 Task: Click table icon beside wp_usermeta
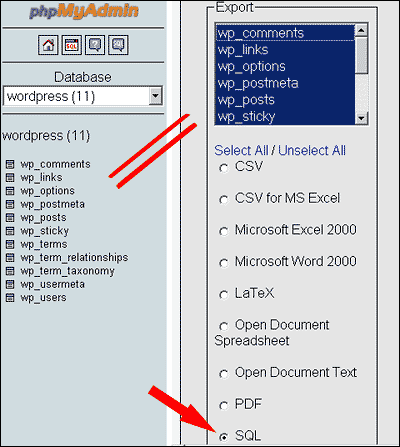[x=10, y=284]
